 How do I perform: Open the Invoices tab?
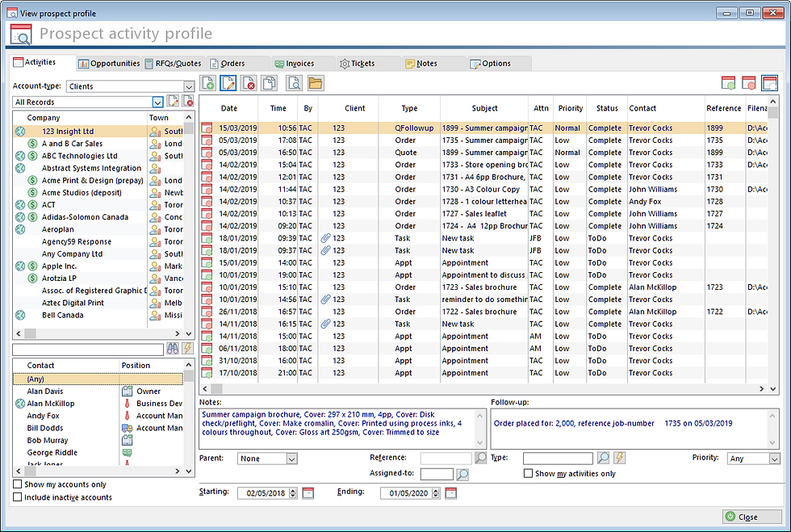[298, 62]
